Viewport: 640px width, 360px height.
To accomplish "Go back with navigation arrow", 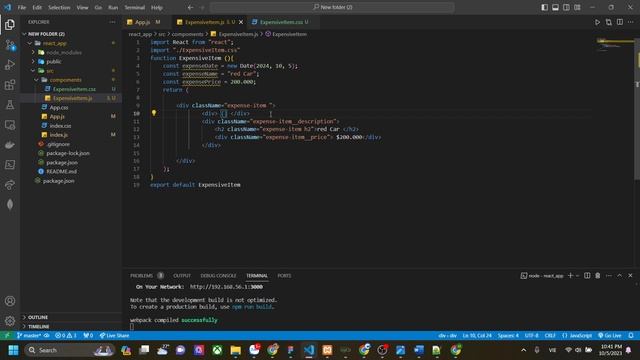I will tap(191, 7).
